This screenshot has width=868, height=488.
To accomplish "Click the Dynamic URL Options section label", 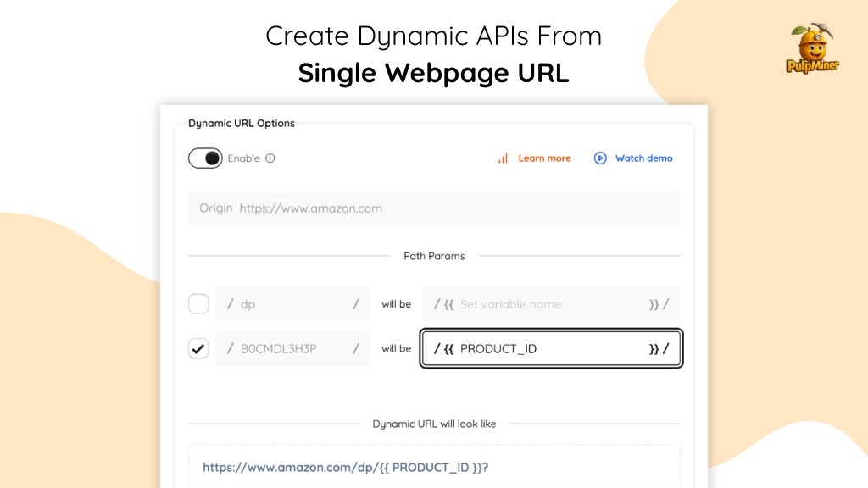I will (x=241, y=123).
